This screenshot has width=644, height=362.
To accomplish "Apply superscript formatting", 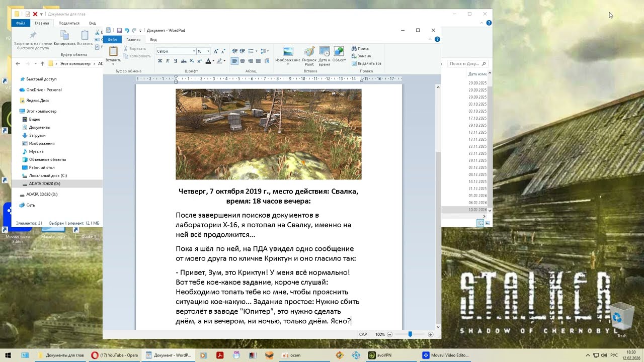I will [200, 61].
